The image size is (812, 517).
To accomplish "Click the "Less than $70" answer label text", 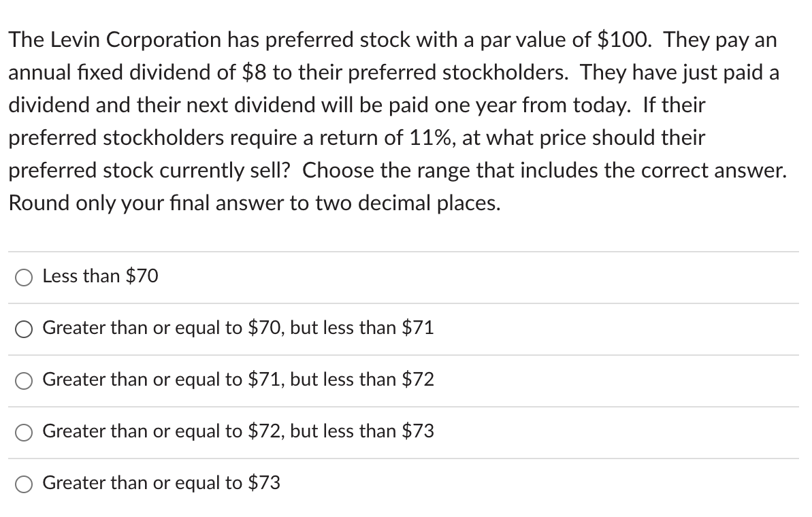I will (100, 276).
